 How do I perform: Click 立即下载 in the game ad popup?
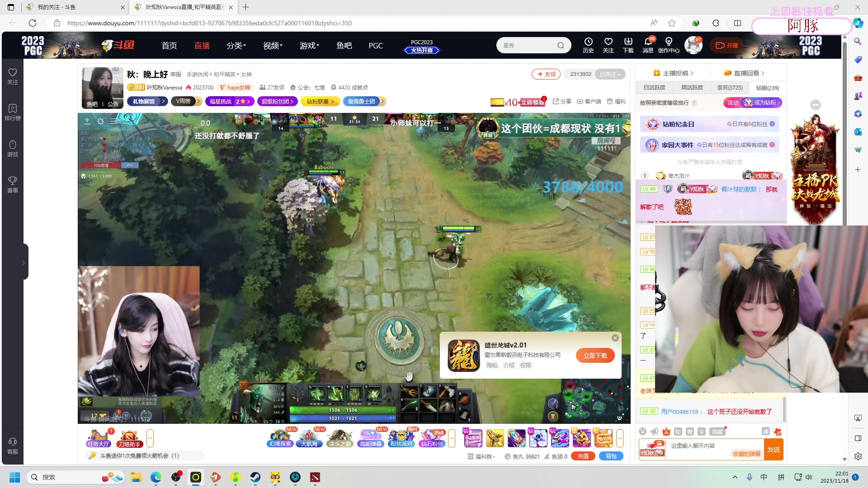click(x=595, y=356)
